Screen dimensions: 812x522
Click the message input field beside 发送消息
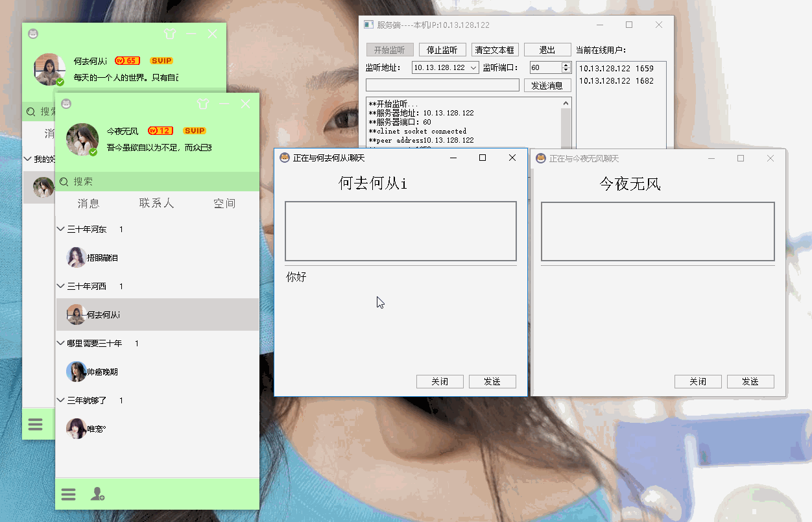pyautogui.click(x=442, y=84)
